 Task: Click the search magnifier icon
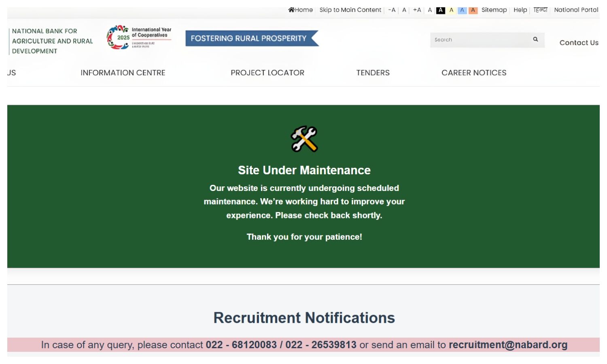pyautogui.click(x=535, y=39)
